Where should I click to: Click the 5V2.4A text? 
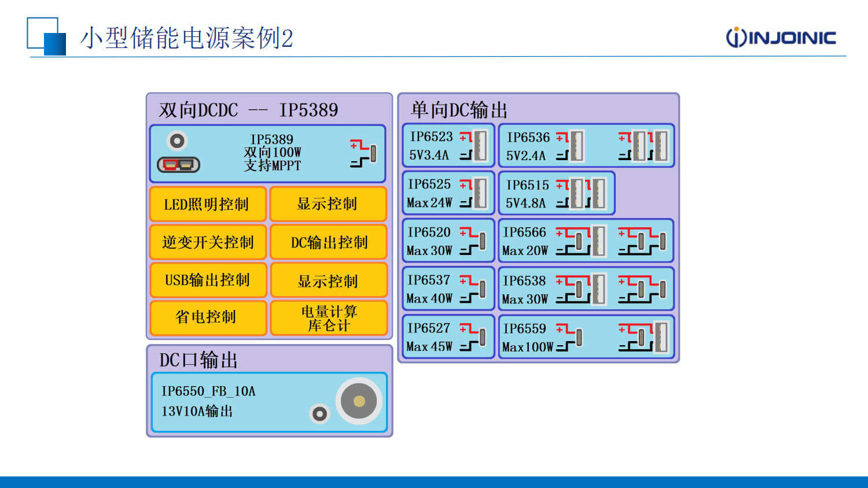pos(525,156)
